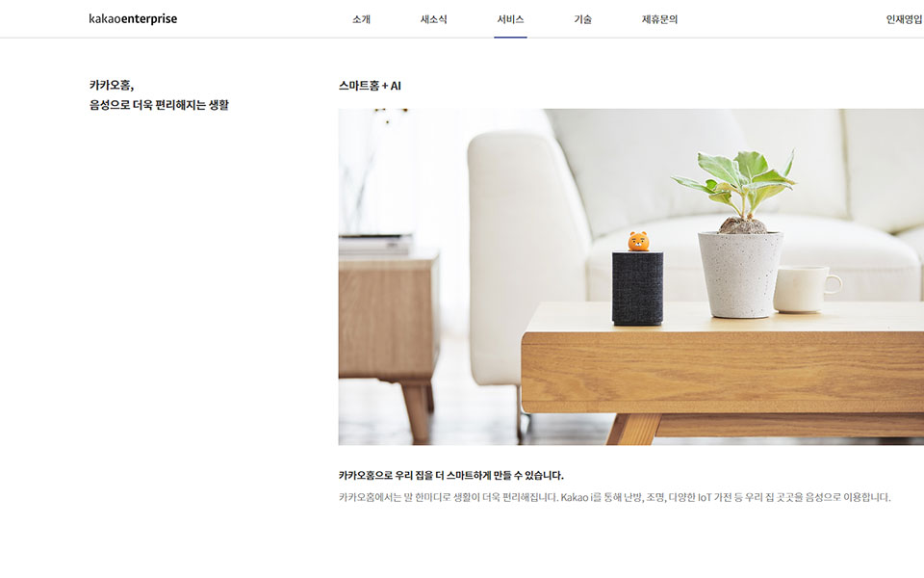924x578 pixels.
Task: Click the 음성으로 더욱 편리해지는 생활 subtitle
Action: pos(159,105)
